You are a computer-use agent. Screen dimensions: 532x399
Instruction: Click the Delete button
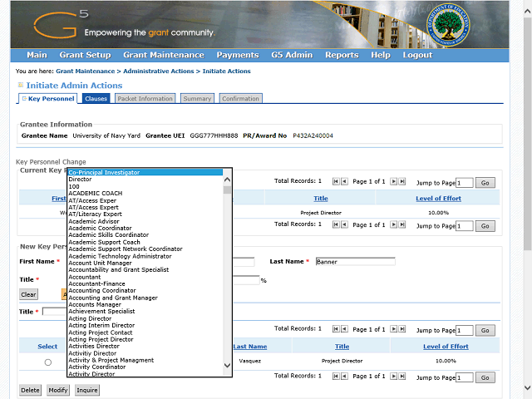pos(30,390)
